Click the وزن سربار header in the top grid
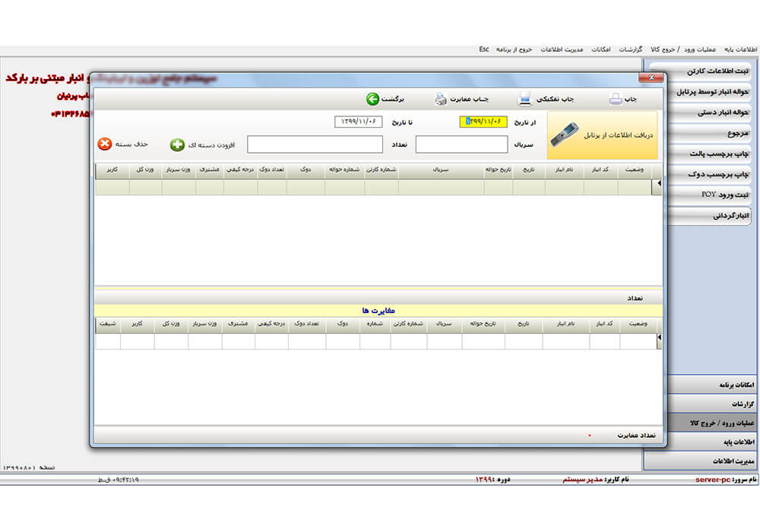 click(178, 169)
